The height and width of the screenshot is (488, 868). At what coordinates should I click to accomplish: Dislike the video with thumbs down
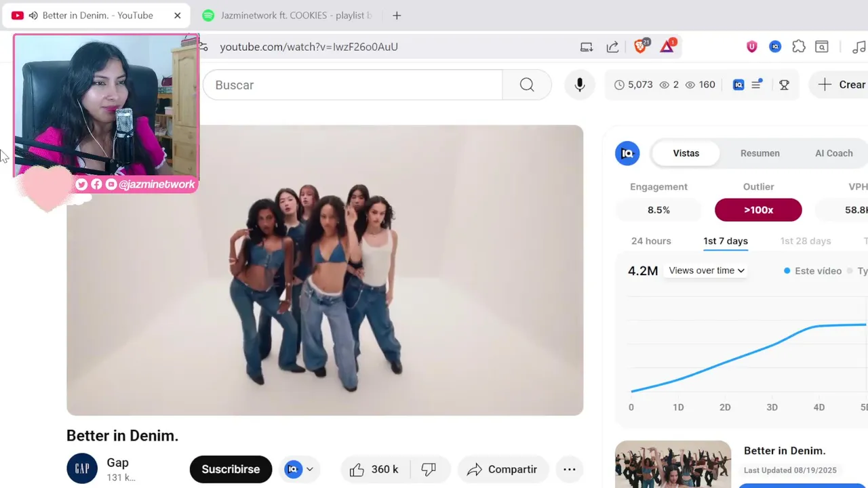coord(429,469)
